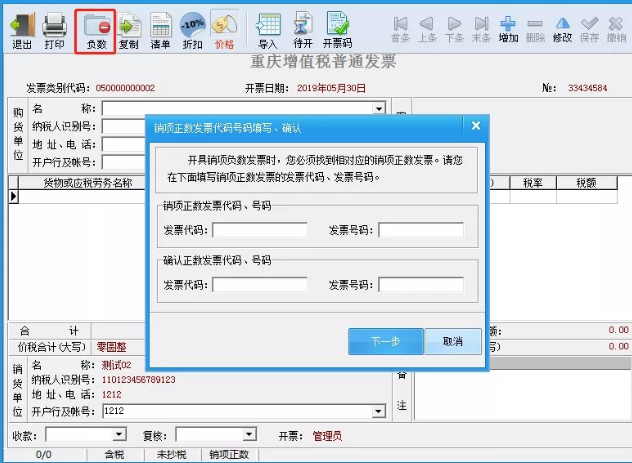632x463 pixels.
Task: Click the 下一步 (next) button
Action: tap(385, 342)
